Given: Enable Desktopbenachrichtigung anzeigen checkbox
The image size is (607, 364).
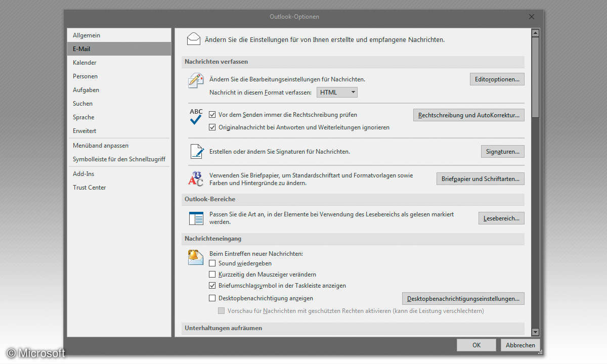Looking at the screenshot, I should pyautogui.click(x=212, y=298).
